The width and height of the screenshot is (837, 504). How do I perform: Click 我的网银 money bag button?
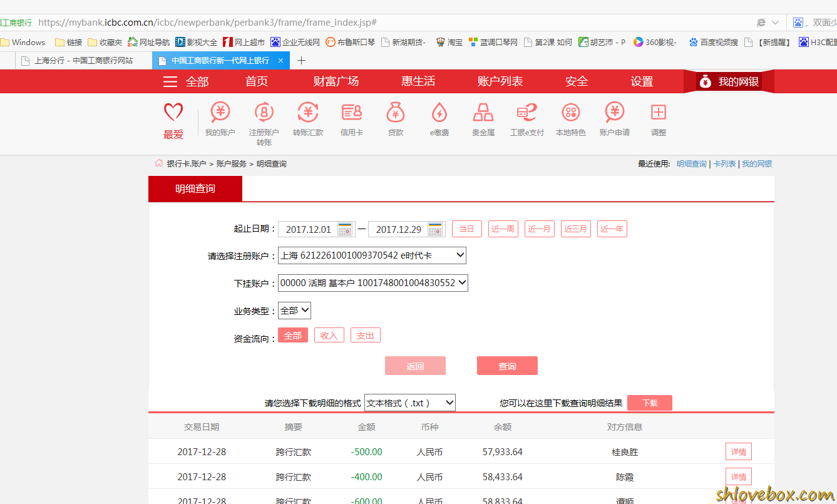tap(729, 81)
